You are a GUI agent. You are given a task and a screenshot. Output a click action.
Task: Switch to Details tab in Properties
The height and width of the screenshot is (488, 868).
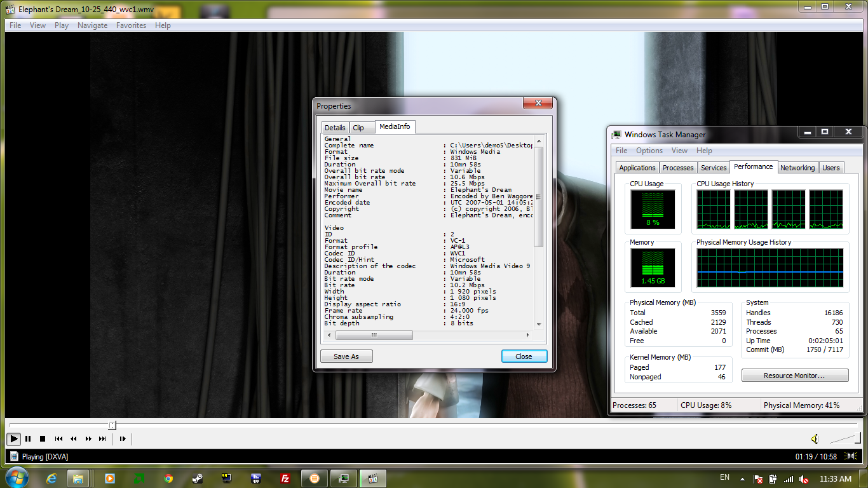click(335, 128)
